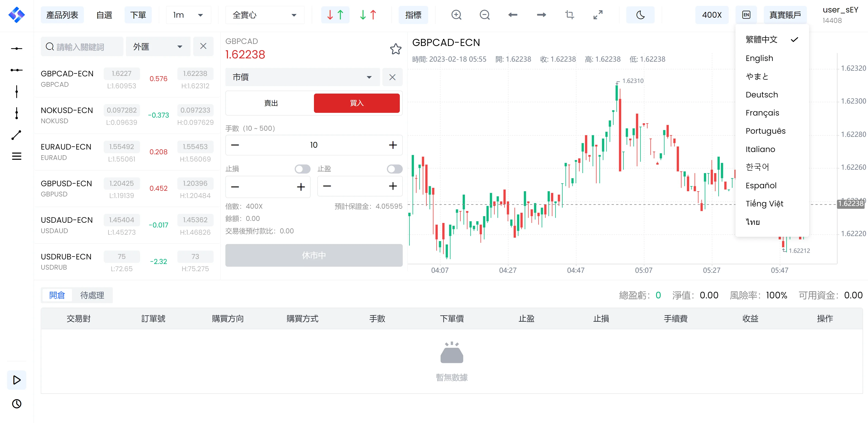Image resolution: width=868 pixels, height=423 pixels.
Task: Open the 1m timeframe dropdown
Action: (x=188, y=15)
